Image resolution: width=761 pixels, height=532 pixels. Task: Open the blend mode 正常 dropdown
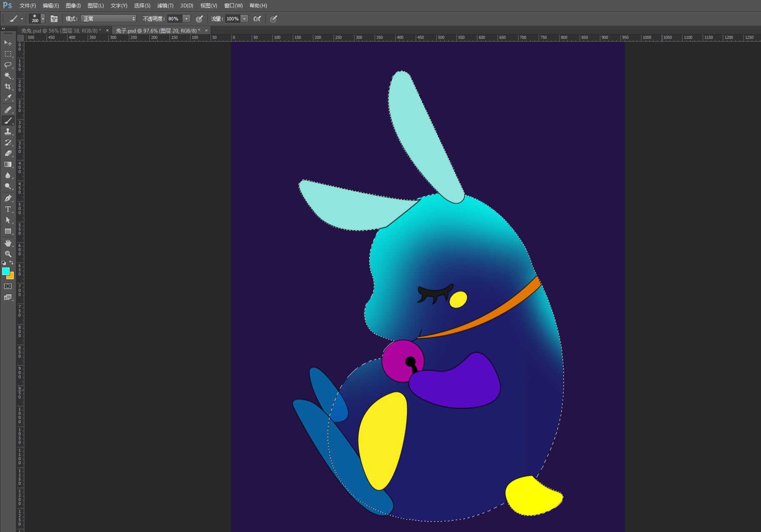[x=109, y=19]
